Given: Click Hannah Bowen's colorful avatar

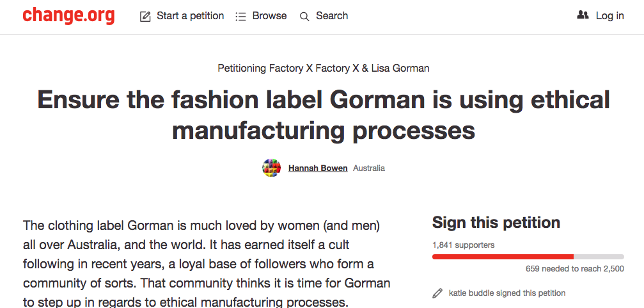Looking at the screenshot, I should click(272, 168).
